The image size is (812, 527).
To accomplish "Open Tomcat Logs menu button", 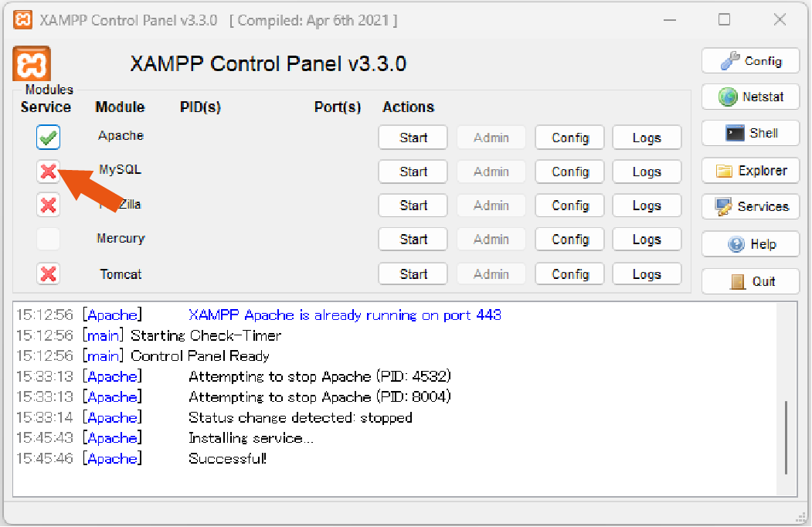I will (x=647, y=274).
